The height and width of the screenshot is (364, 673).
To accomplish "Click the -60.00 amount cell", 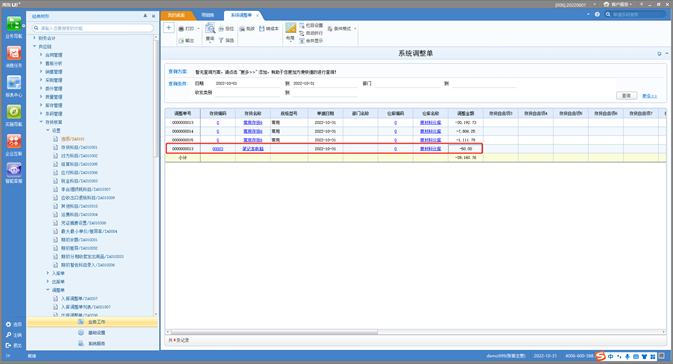I will (x=466, y=149).
